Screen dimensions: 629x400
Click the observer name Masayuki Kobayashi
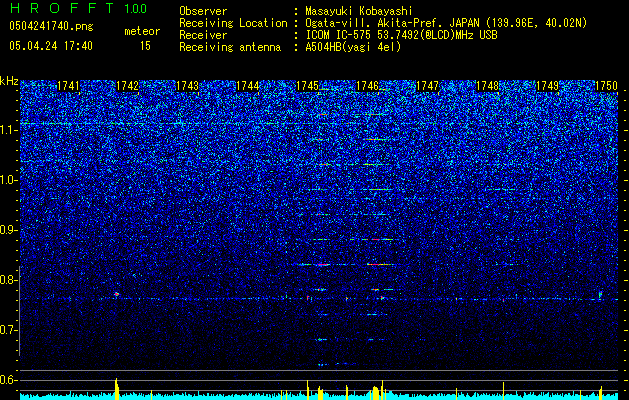click(x=359, y=11)
